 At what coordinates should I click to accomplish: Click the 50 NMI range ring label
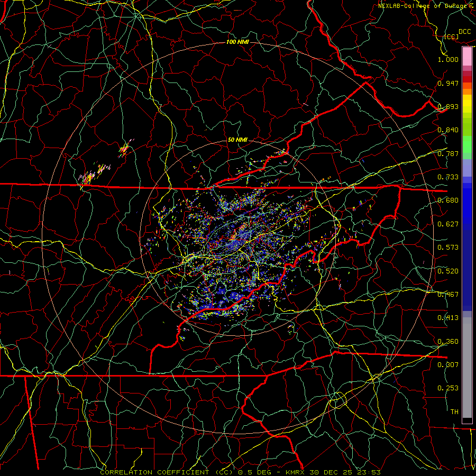[237, 140]
